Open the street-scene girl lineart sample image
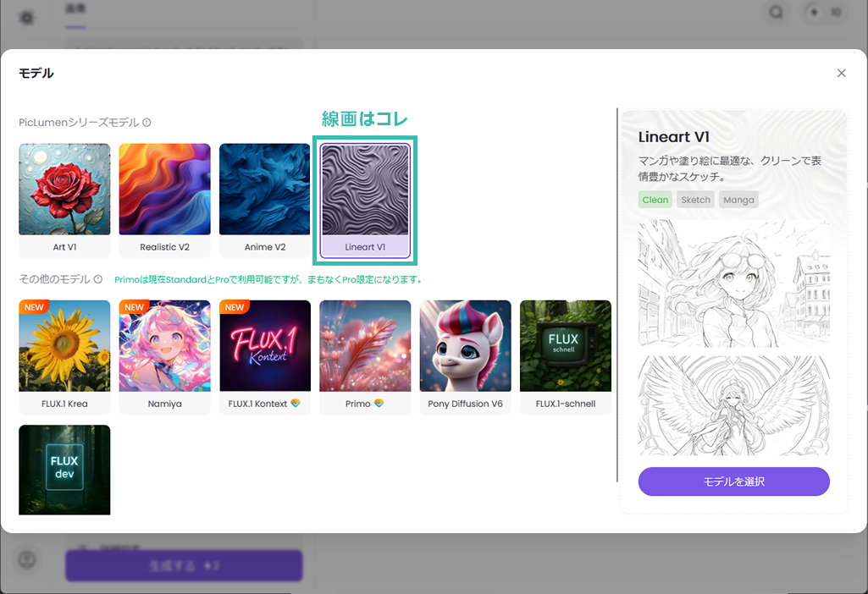868x594 pixels. 733,283
